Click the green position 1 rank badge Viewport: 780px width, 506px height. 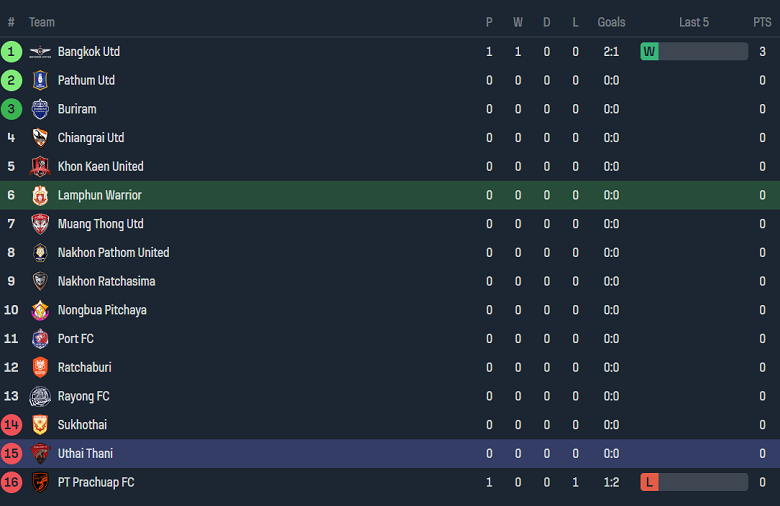coord(11,51)
